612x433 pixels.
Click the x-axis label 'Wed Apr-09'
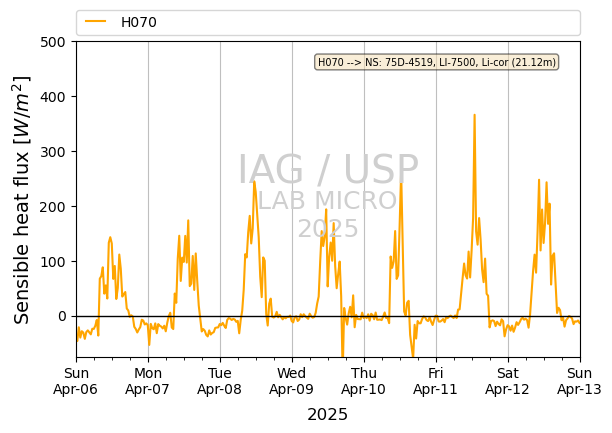pos(292,381)
